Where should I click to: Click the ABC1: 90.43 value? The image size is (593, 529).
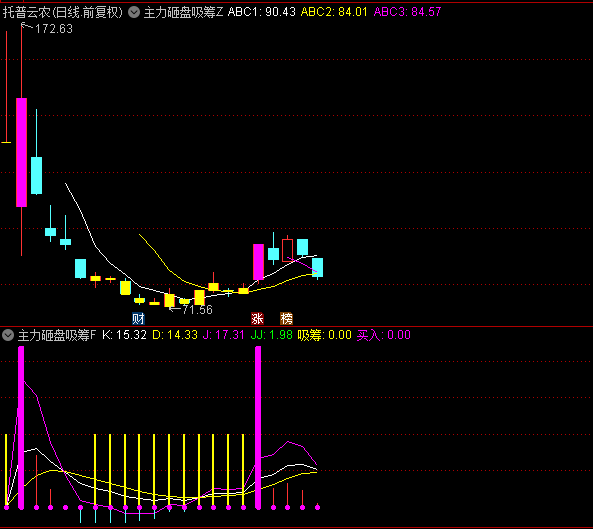click(x=261, y=12)
